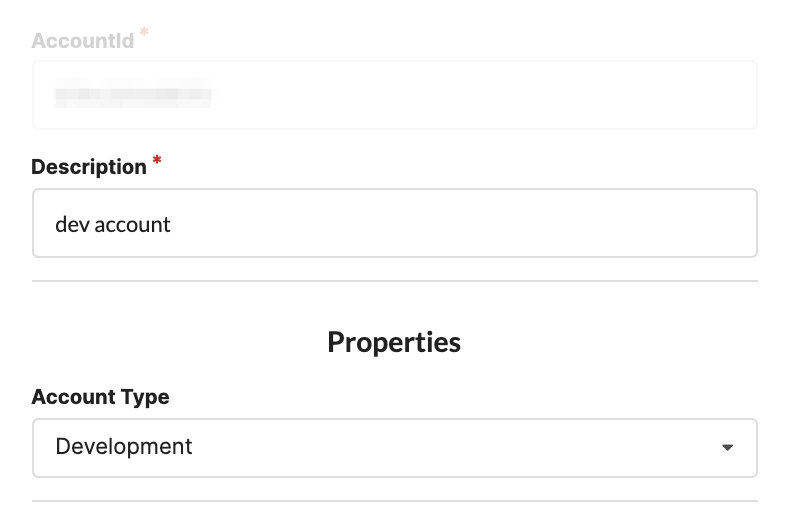
Task: Click the Description text input field
Action: (394, 223)
